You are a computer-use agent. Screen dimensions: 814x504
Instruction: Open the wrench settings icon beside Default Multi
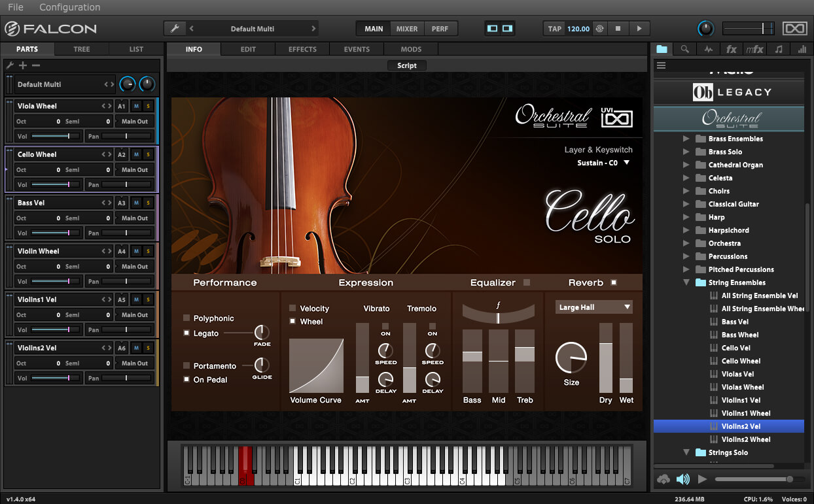pyautogui.click(x=174, y=29)
